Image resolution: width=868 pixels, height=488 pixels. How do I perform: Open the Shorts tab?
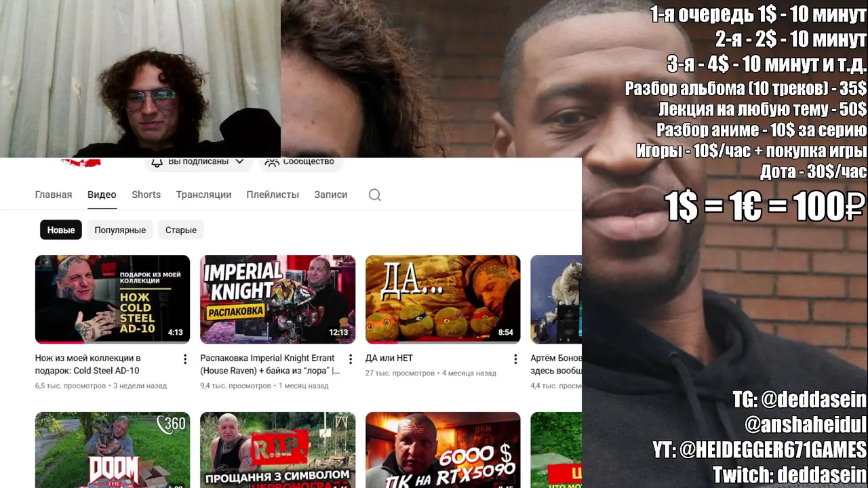point(146,195)
